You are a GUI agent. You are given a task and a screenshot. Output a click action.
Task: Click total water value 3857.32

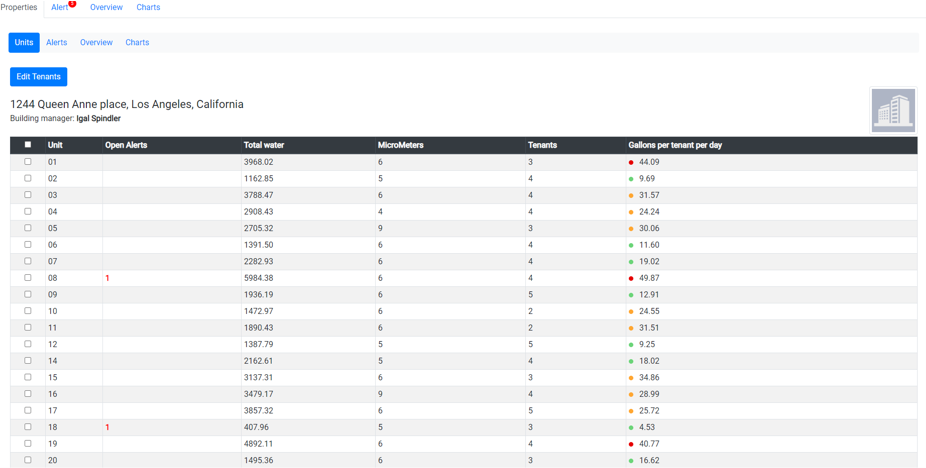259,410
